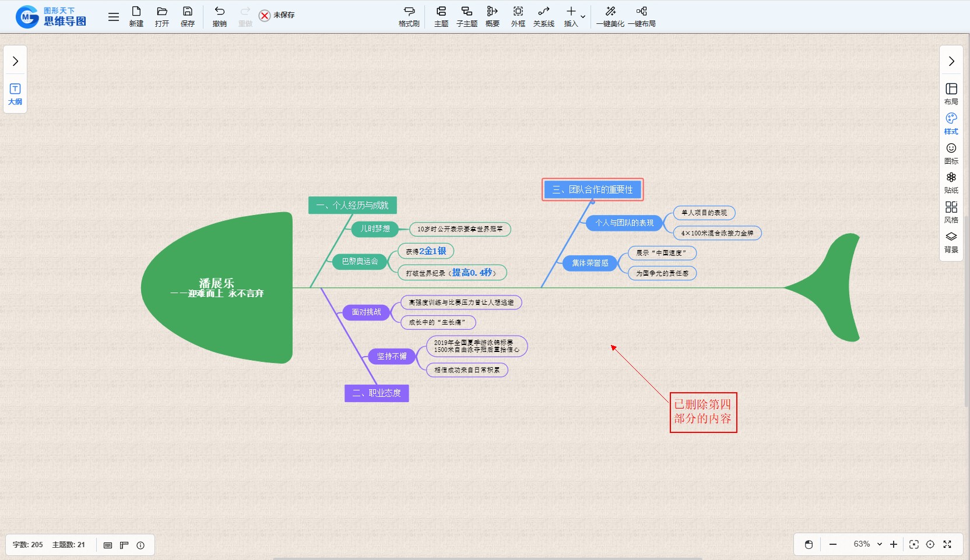This screenshot has height=560, width=970.
Task: Apply one-click beautify (一键美化)
Action: coord(610,16)
